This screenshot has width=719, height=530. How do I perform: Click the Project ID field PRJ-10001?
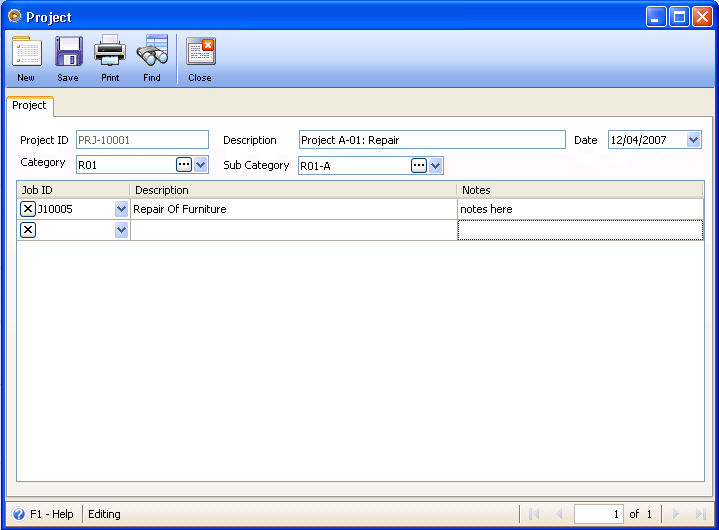[142, 140]
